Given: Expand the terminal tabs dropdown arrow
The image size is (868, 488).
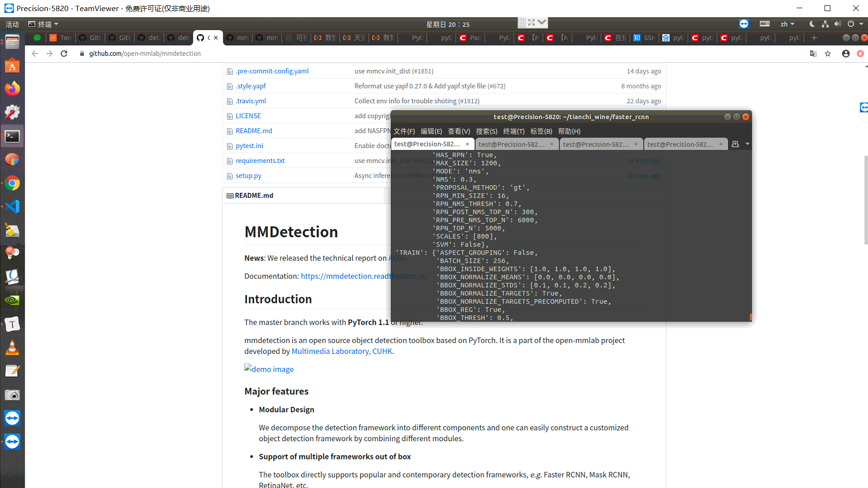Looking at the screenshot, I should point(747,144).
